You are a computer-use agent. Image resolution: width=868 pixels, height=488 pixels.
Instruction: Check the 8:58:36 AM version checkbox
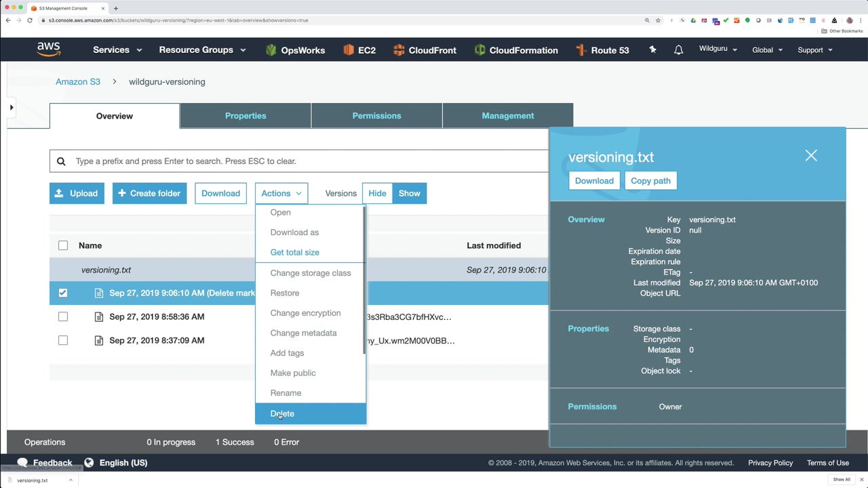63,317
